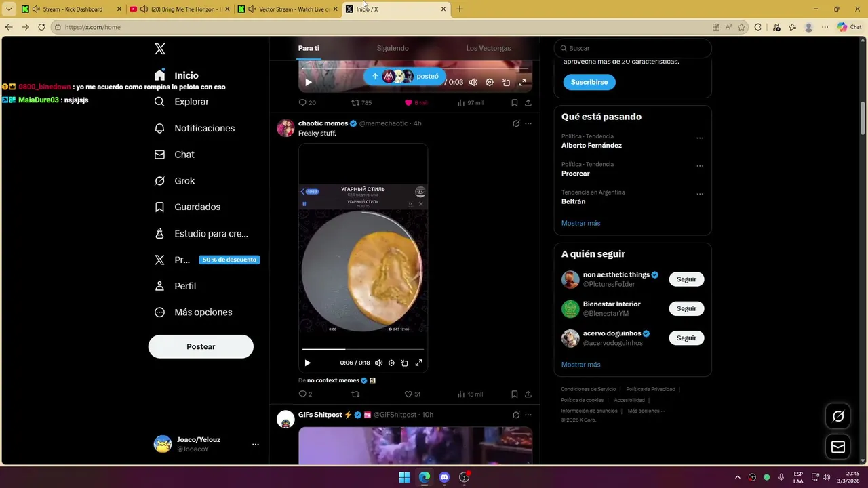Click the chaotic memes video thumbnail
The width and height of the screenshot is (868, 488).
363,258
